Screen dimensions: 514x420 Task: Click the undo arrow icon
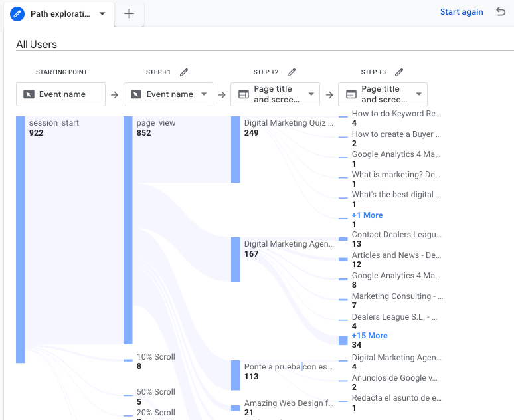(x=501, y=11)
